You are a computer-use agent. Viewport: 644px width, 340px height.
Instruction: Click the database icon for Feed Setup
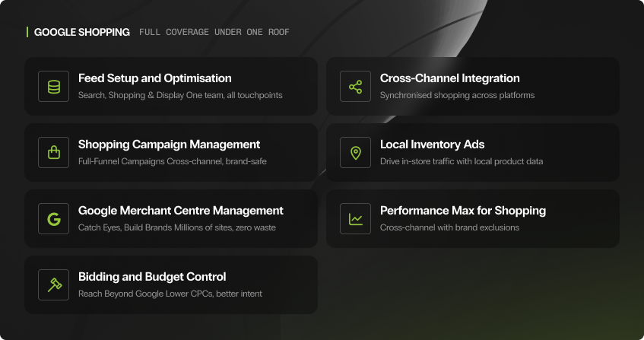(x=54, y=86)
